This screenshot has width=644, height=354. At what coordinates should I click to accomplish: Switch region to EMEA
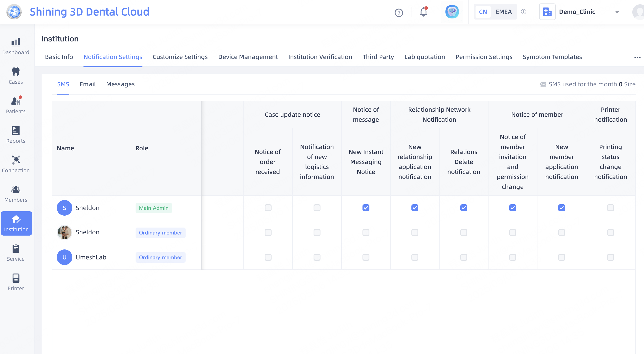pyautogui.click(x=503, y=12)
